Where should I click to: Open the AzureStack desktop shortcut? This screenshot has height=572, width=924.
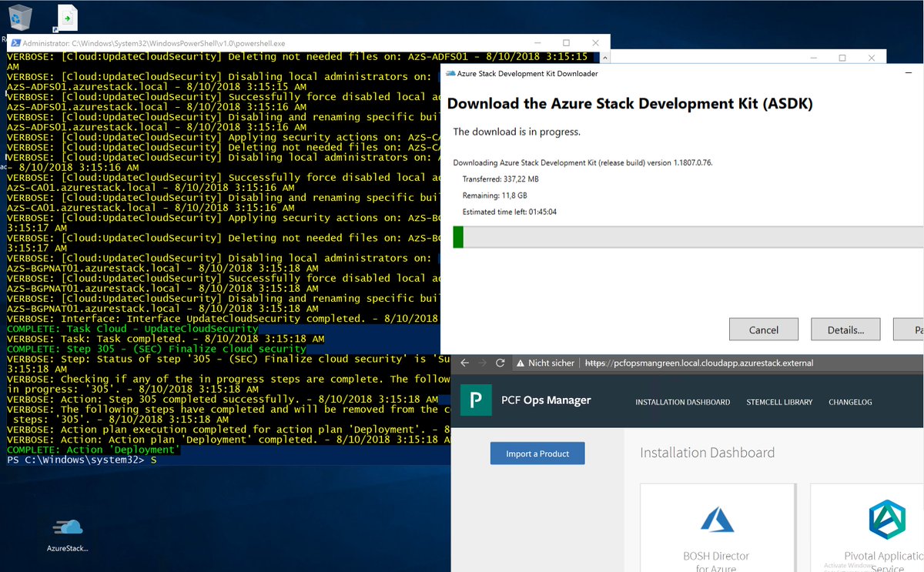pyautogui.click(x=68, y=534)
